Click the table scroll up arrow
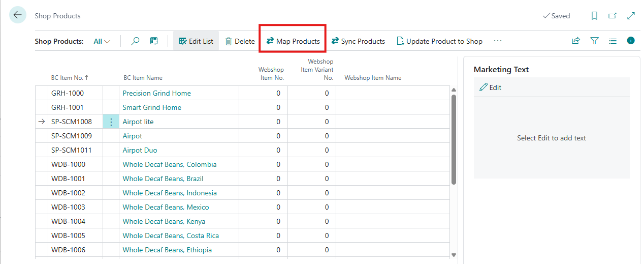 [x=454, y=90]
